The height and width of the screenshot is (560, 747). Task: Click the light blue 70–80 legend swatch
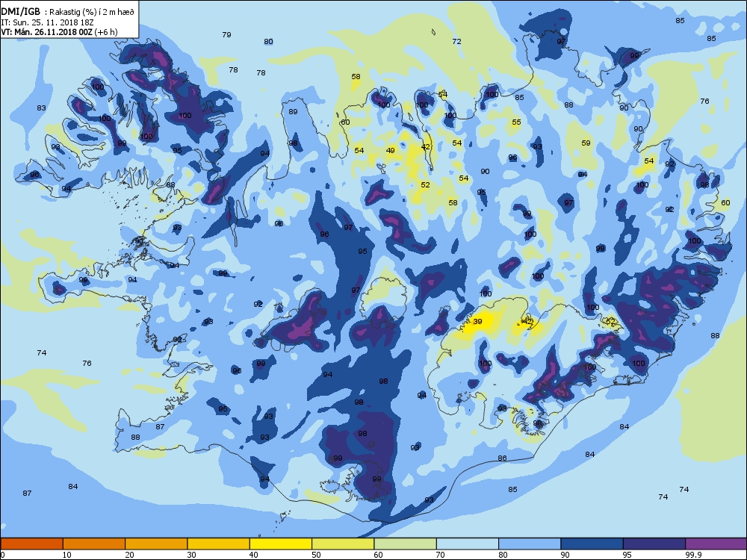tap(468, 544)
